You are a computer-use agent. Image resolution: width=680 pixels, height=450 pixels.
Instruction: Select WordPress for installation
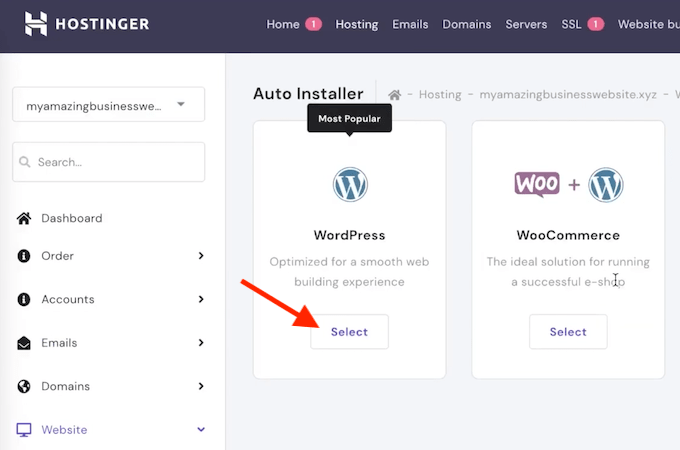350,332
